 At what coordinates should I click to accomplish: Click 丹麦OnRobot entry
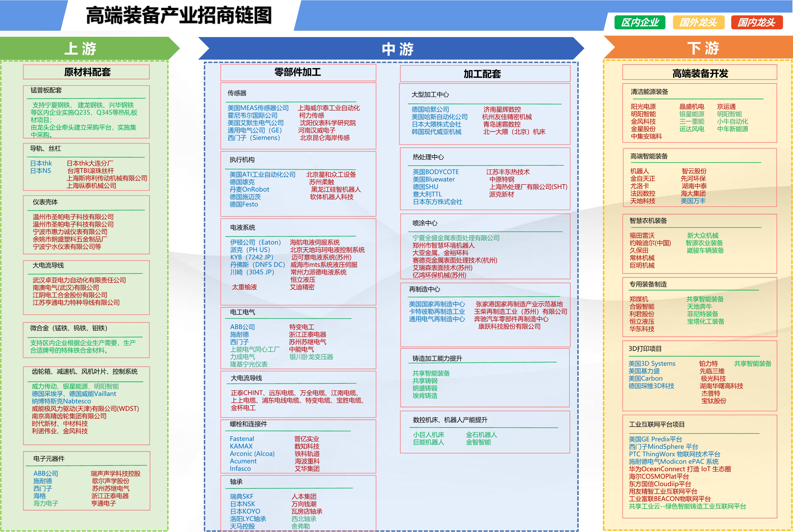click(249, 189)
